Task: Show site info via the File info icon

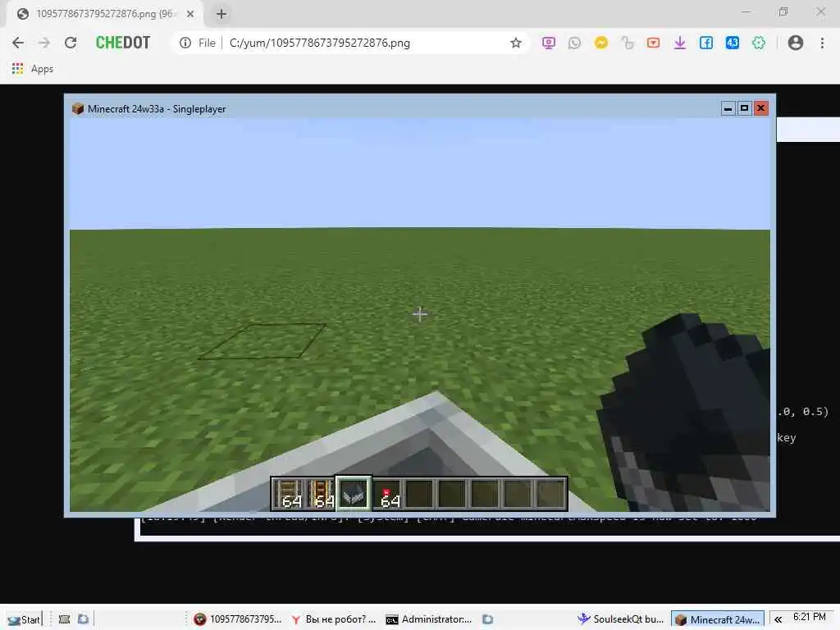Action: [185, 43]
